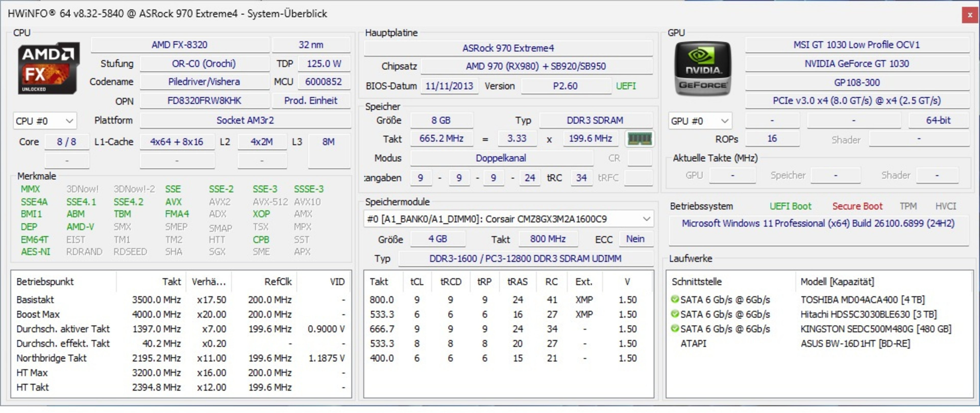The image size is (980, 413).
Task: Click the Schnittstelle column header
Action: tap(696, 282)
